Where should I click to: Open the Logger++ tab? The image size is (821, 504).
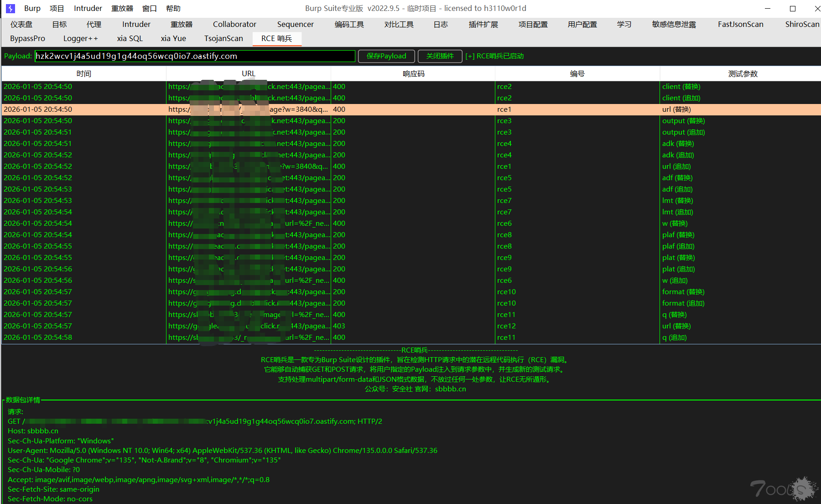[80, 39]
